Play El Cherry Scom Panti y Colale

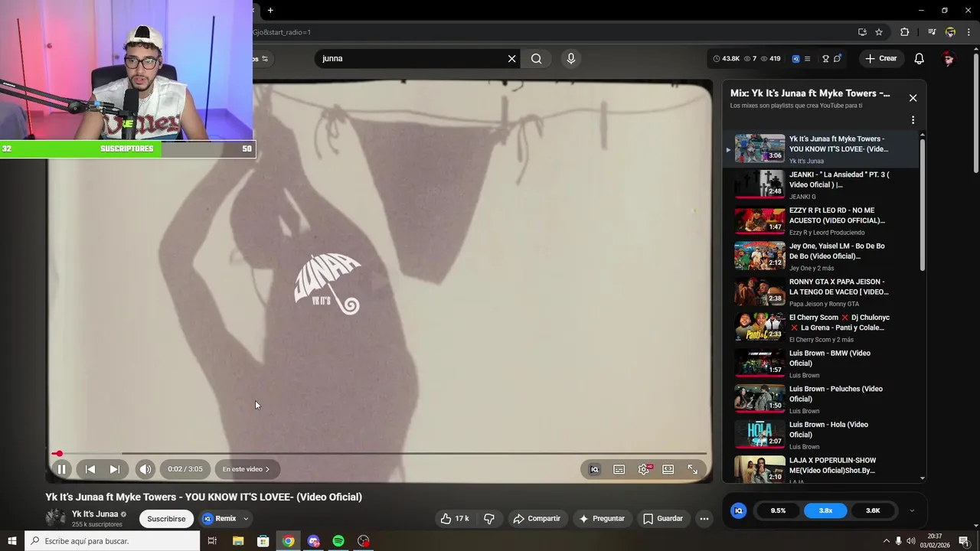click(821, 328)
